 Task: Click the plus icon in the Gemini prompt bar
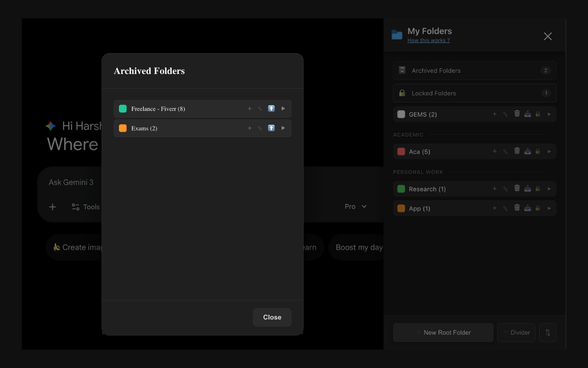coord(52,207)
